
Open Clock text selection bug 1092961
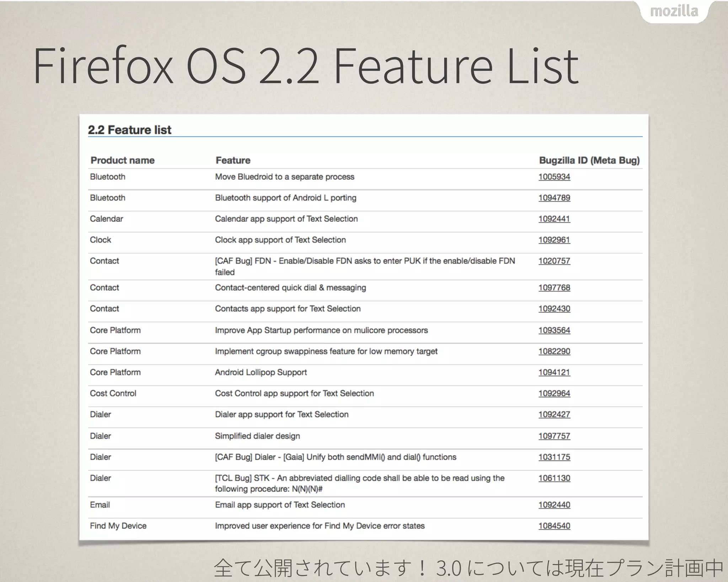(x=554, y=240)
